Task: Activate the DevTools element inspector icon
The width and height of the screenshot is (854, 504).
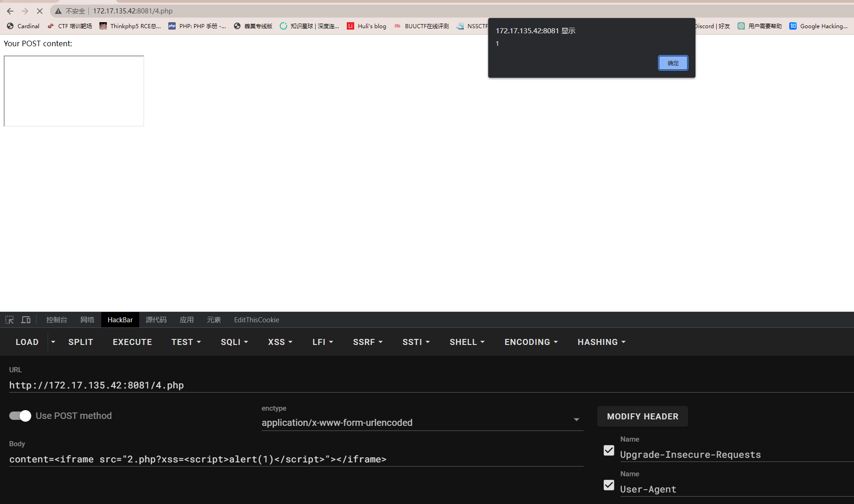Action: pos(10,320)
